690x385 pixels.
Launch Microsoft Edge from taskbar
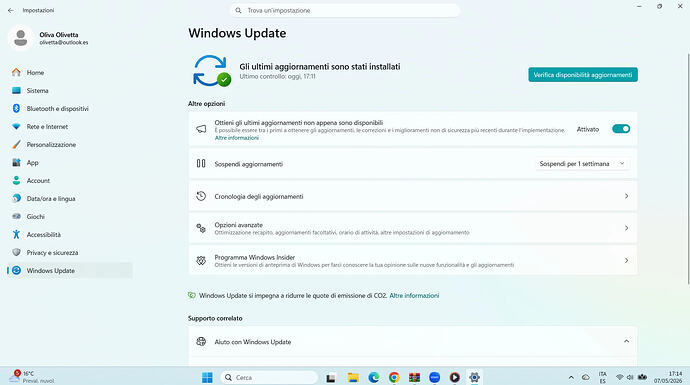374,378
